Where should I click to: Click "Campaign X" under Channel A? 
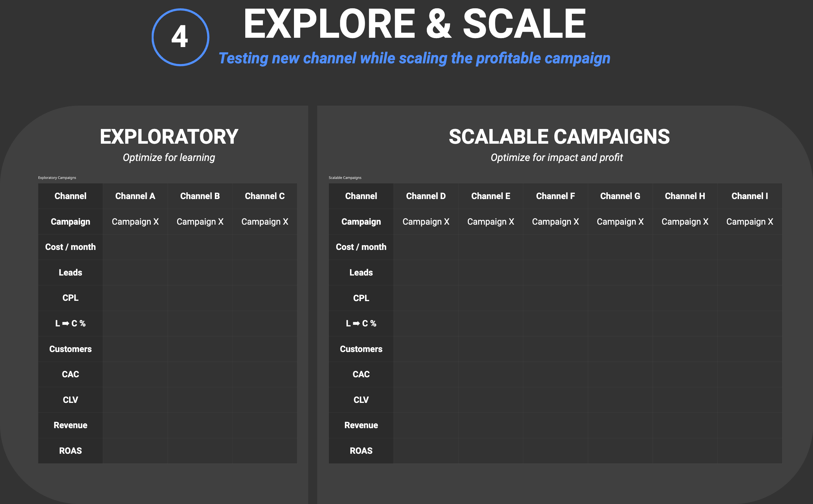pos(135,222)
